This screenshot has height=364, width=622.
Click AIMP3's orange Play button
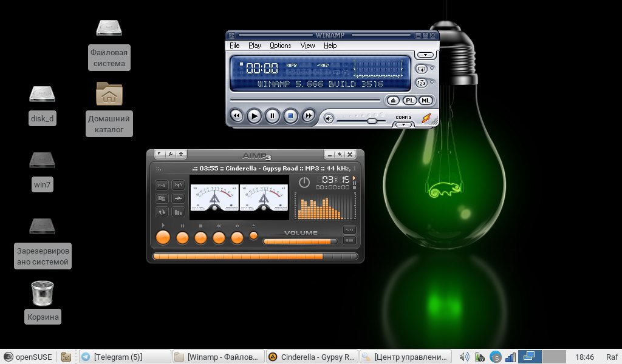click(163, 237)
